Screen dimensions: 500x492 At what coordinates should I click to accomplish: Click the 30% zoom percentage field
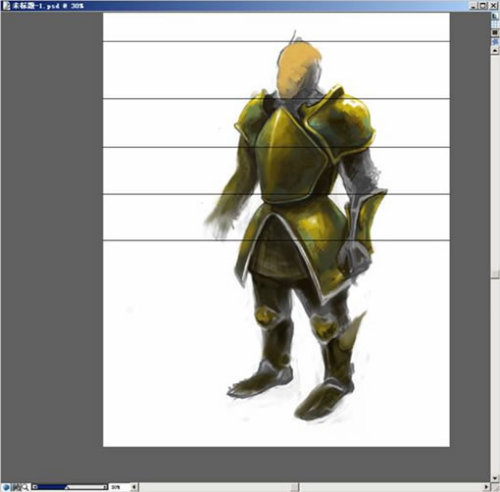click(x=119, y=487)
